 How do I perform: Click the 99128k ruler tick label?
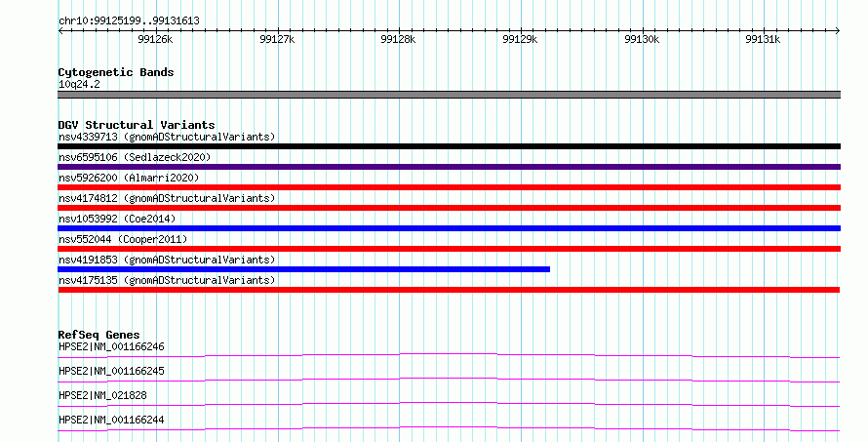pyautogui.click(x=398, y=39)
